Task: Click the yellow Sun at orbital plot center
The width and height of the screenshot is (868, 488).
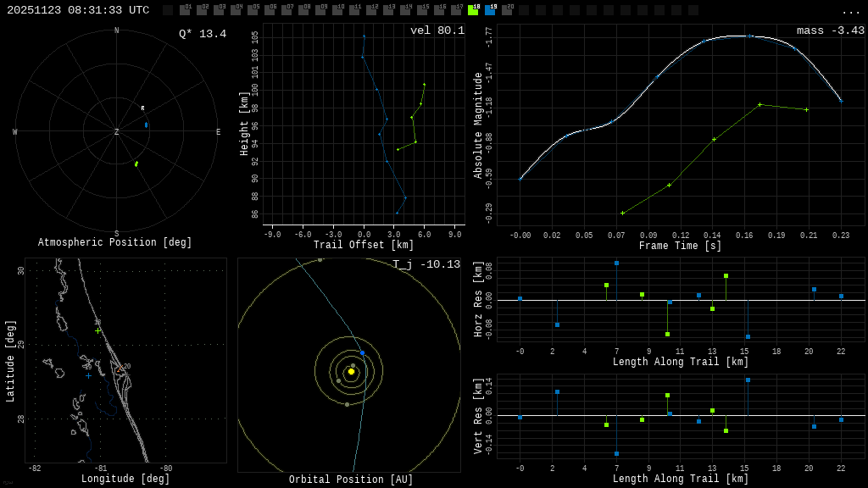Action: coord(351,371)
